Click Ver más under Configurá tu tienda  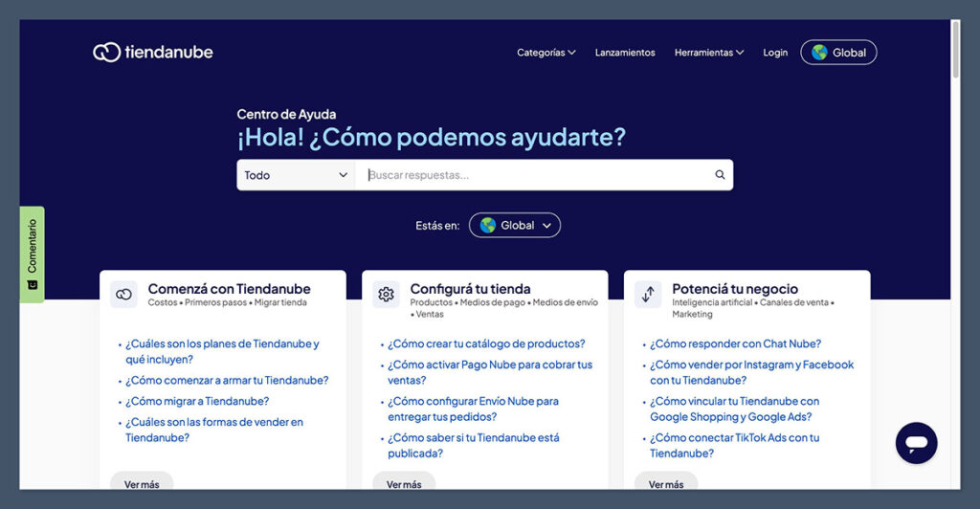[x=404, y=481]
